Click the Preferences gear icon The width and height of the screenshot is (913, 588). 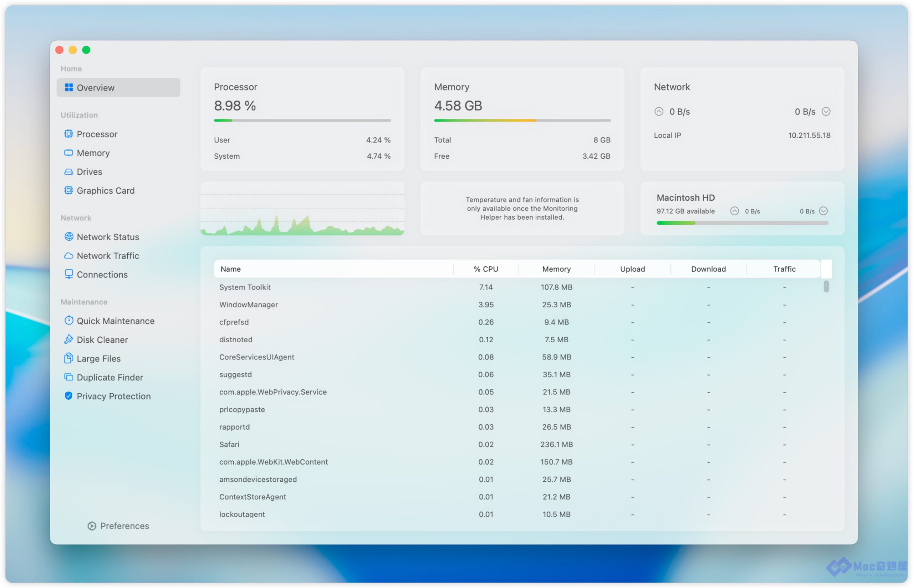point(92,526)
